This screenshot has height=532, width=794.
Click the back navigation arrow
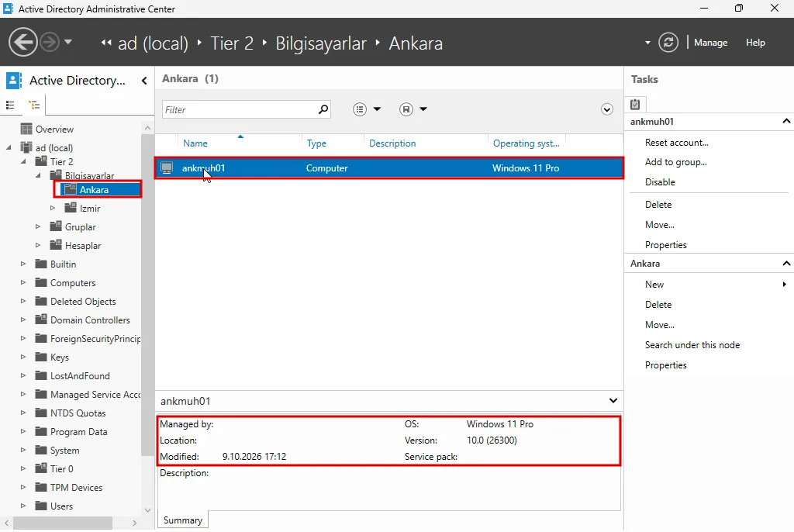click(22, 42)
